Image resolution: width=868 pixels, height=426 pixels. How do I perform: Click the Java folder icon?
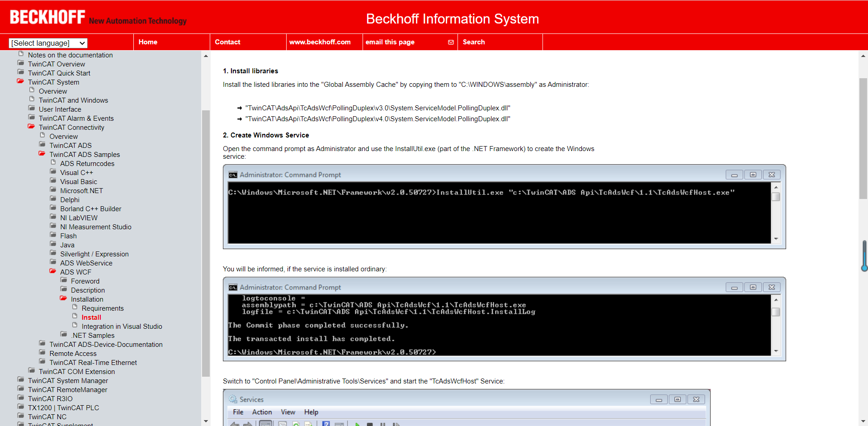53,244
